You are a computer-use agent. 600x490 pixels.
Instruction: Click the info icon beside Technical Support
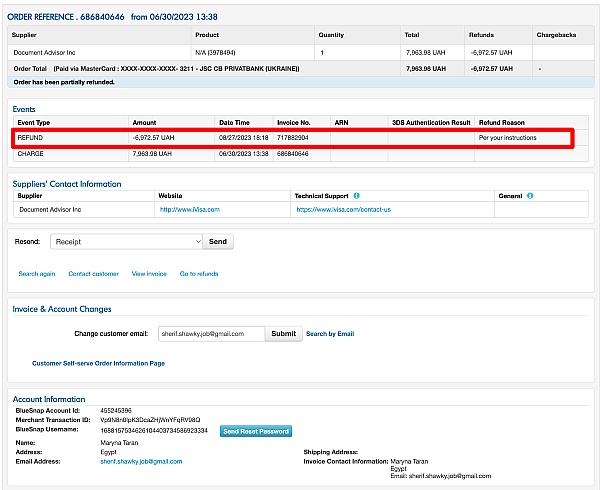pos(357,196)
